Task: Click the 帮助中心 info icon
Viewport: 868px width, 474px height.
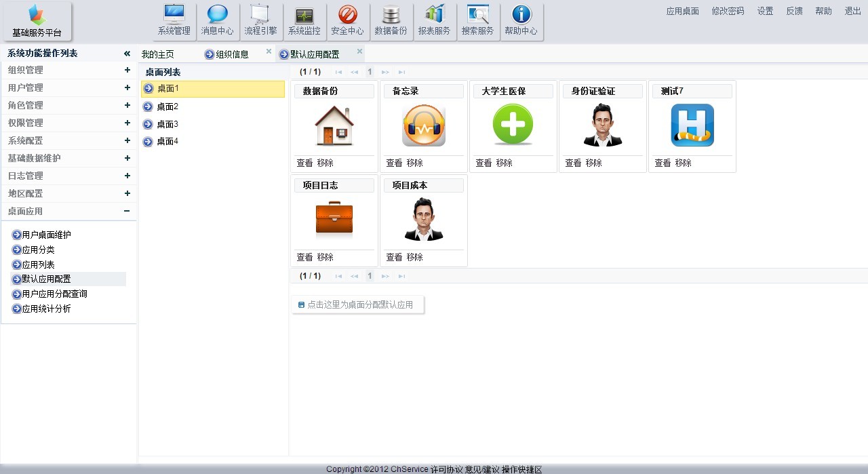Action: (x=521, y=15)
